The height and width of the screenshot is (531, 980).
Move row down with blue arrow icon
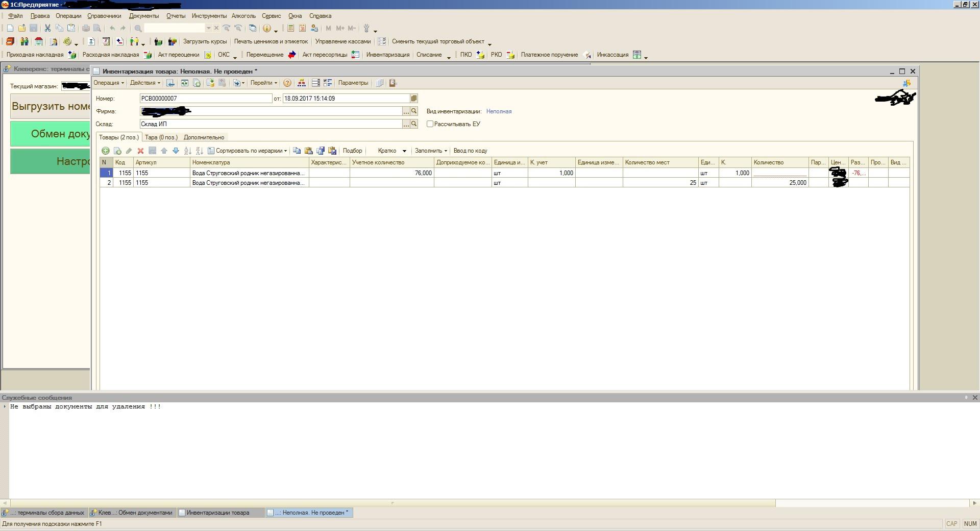coord(176,151)
